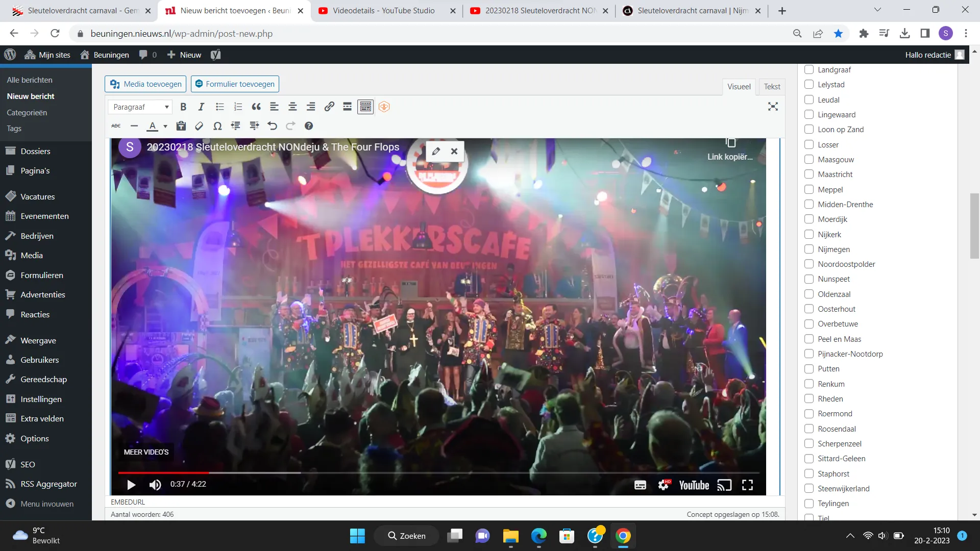Open the Evenementen menu in sidebar
The width and height of the screenshot is (980, 551).
[x=44, y=216]
